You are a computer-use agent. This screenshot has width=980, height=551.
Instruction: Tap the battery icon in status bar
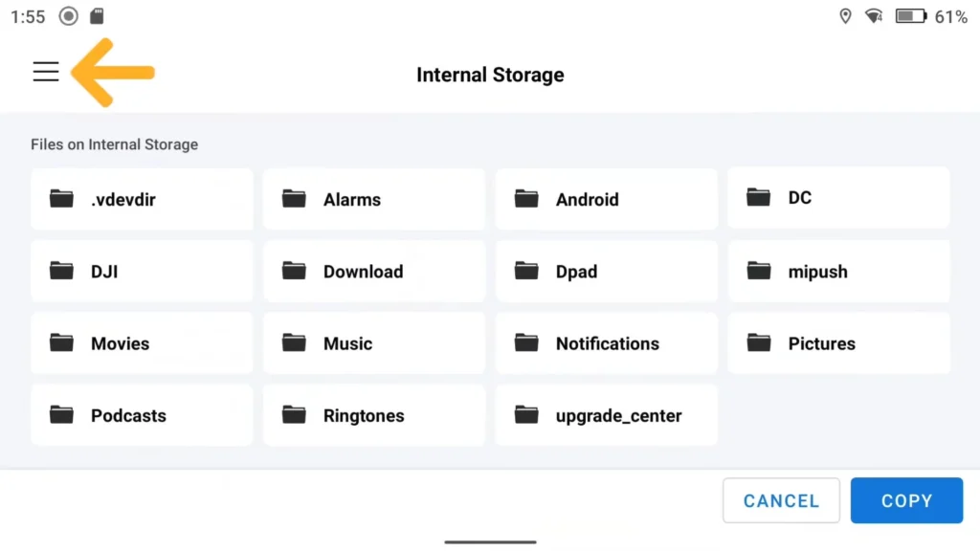coord(911,16)
